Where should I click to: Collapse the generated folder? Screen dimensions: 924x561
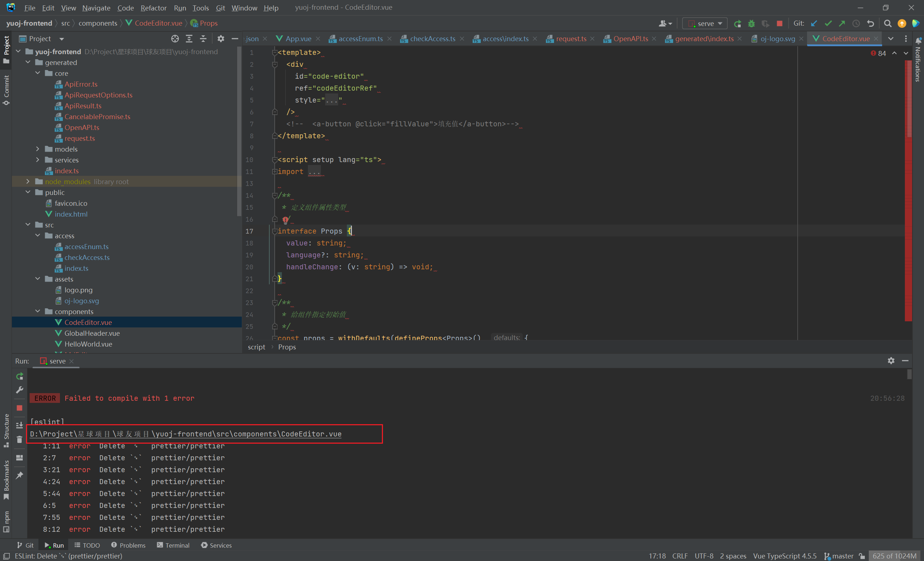point(28,62)
